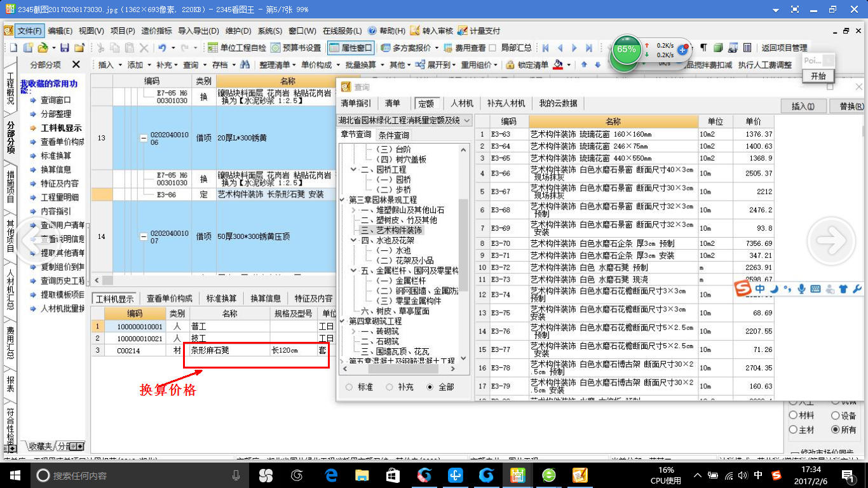Click the blue undo arrow icon
The height and width of the screenshot is (488, 868).
(162, 48)
